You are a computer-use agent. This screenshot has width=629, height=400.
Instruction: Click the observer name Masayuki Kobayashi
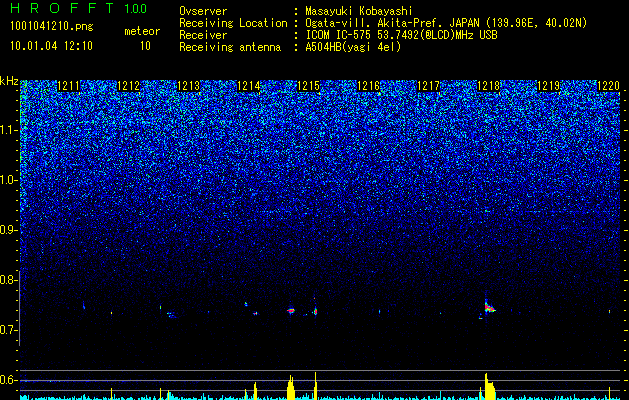coord(358,11)
